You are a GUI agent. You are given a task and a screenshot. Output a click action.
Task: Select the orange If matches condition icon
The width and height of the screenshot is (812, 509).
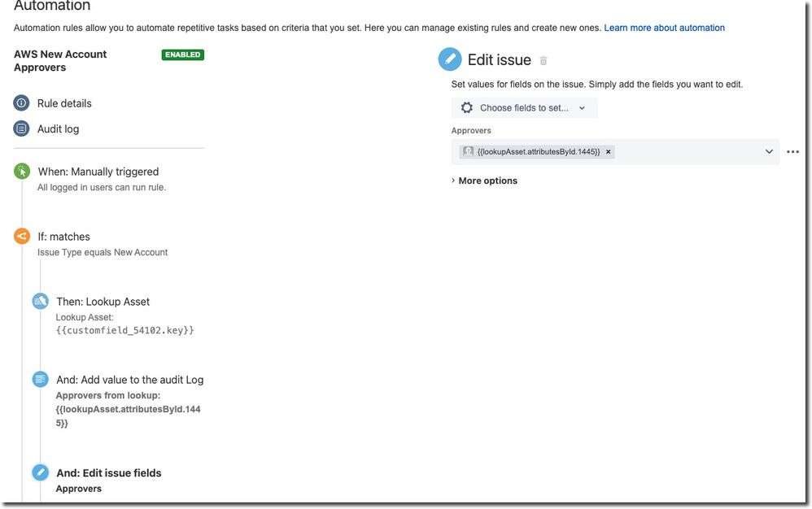[22, 237]
